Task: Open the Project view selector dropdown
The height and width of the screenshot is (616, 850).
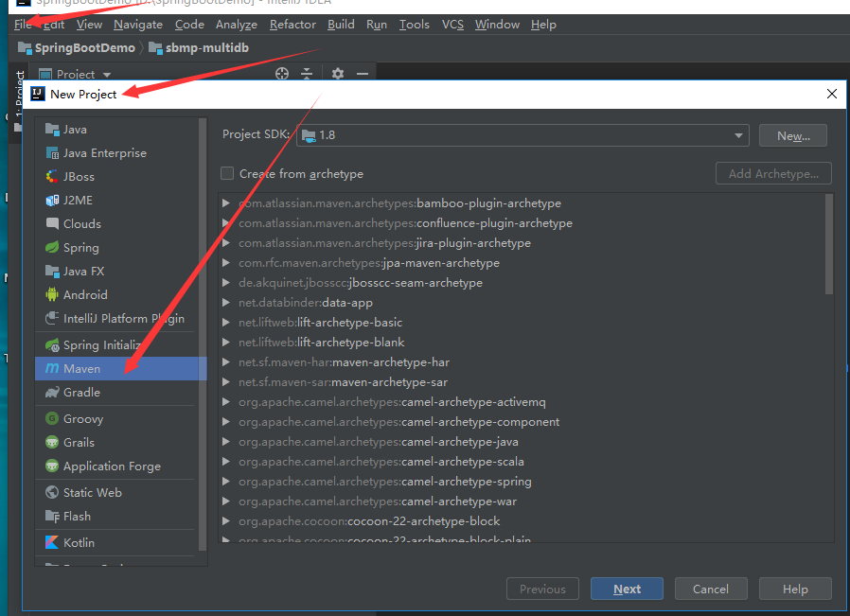Action: pyautogui.click(x=107, y=74)
